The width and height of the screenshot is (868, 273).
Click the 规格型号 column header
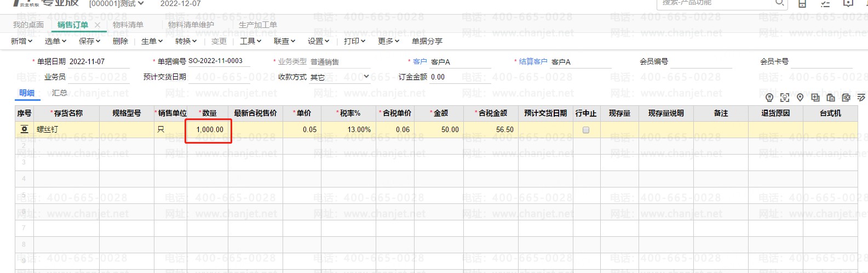[127, 113]
